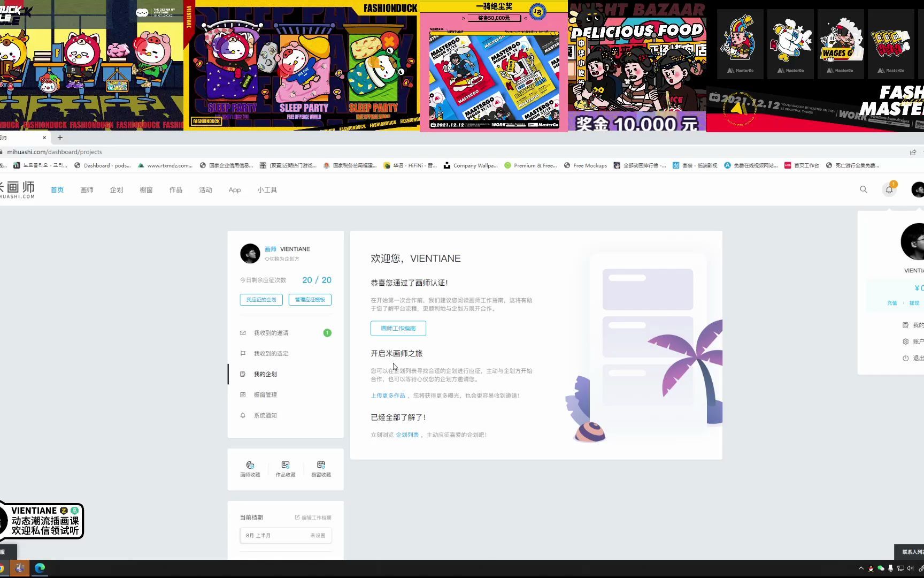Open the WeChat icon in the system tray
Viewport: 924px width, 578px height.
pos(881,568)
